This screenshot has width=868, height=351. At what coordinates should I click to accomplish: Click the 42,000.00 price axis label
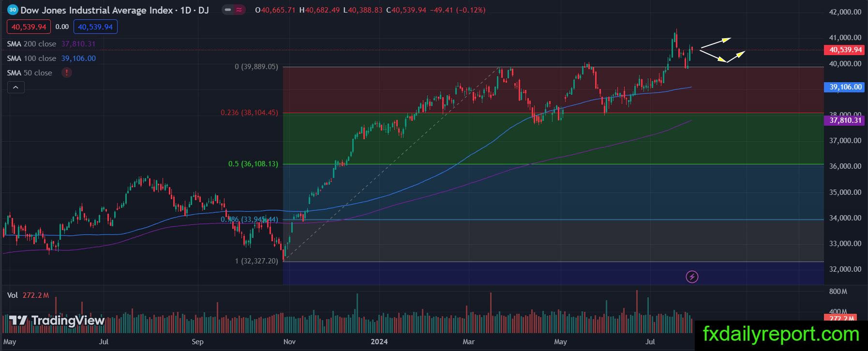[845, 12]
